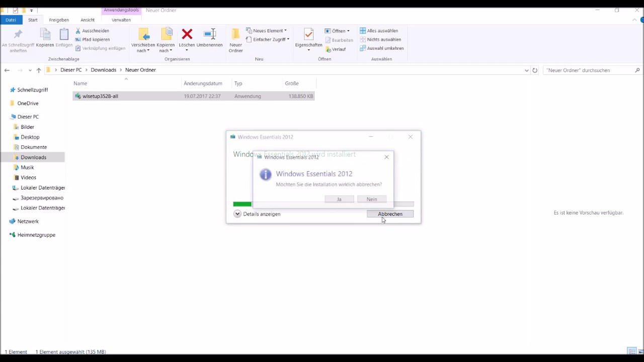Open the Desktop folder in sidebar
The image size is (644, 362).
[30, 137]
